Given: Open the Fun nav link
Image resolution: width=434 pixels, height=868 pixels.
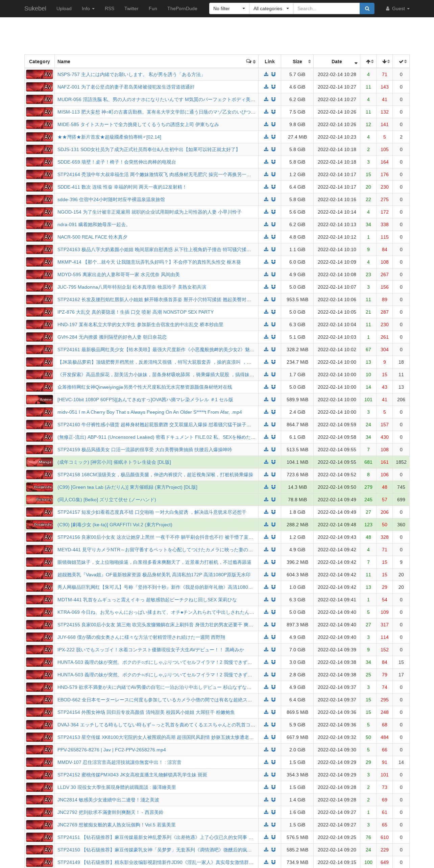Looking at the screenshot, I should 153,8.
